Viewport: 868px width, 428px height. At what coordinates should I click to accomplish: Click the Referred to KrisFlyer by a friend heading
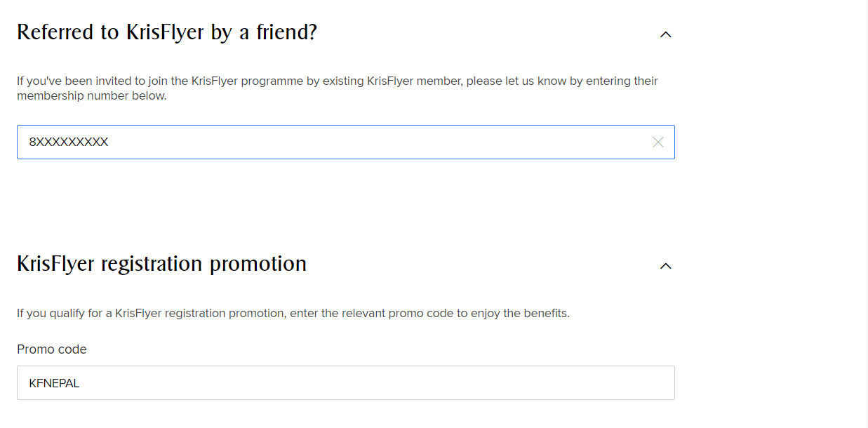(167, 32)
